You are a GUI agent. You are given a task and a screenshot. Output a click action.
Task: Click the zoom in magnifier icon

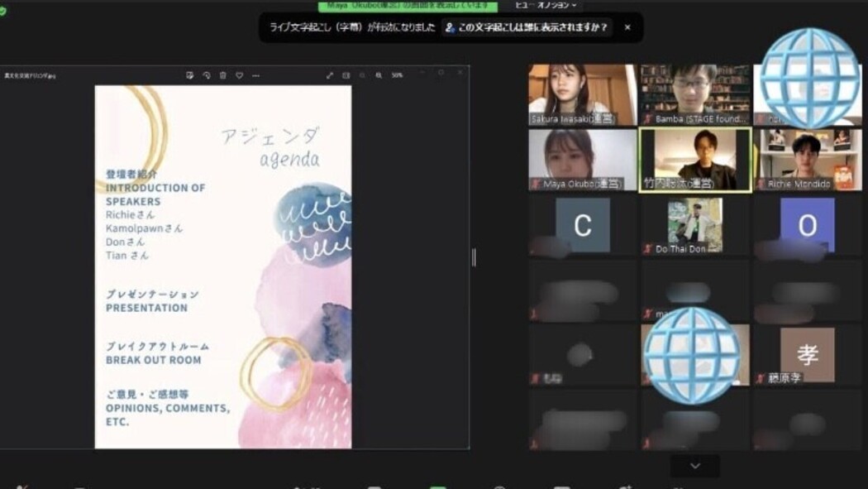(379, 75)
